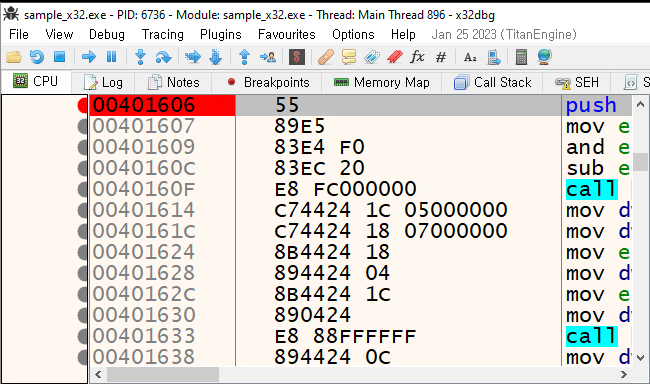Open the Strings Az icon
650x384 pixels.
click(470, 57)
